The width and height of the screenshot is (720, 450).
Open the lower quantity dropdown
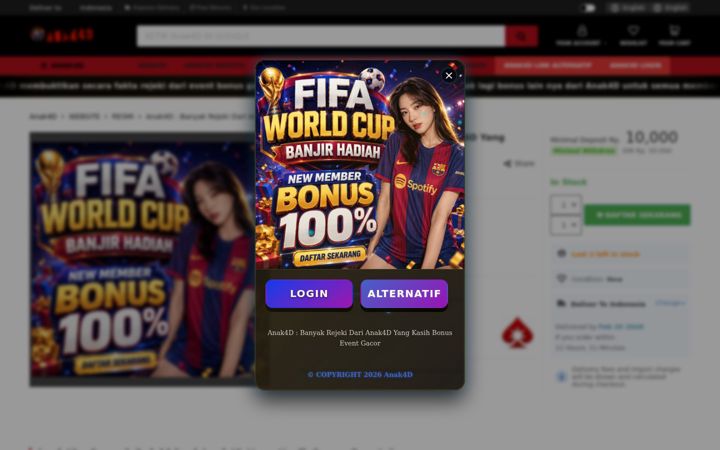coord(566,225)
